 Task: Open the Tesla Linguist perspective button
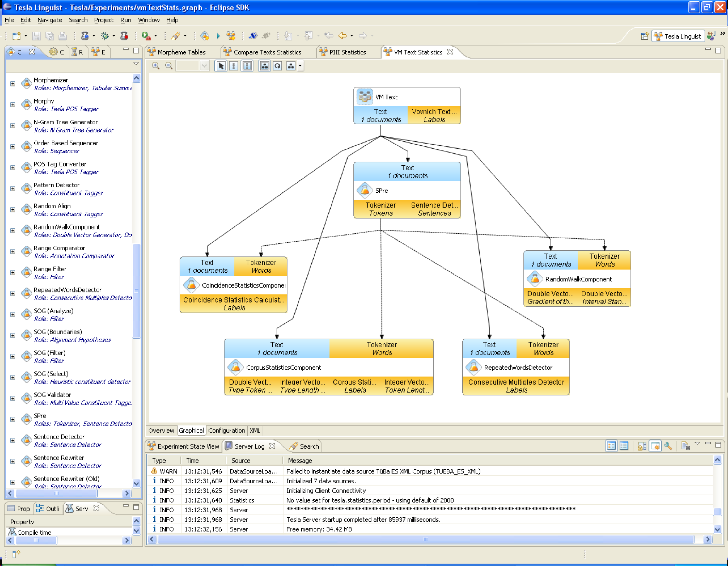(x=679, y=36)
